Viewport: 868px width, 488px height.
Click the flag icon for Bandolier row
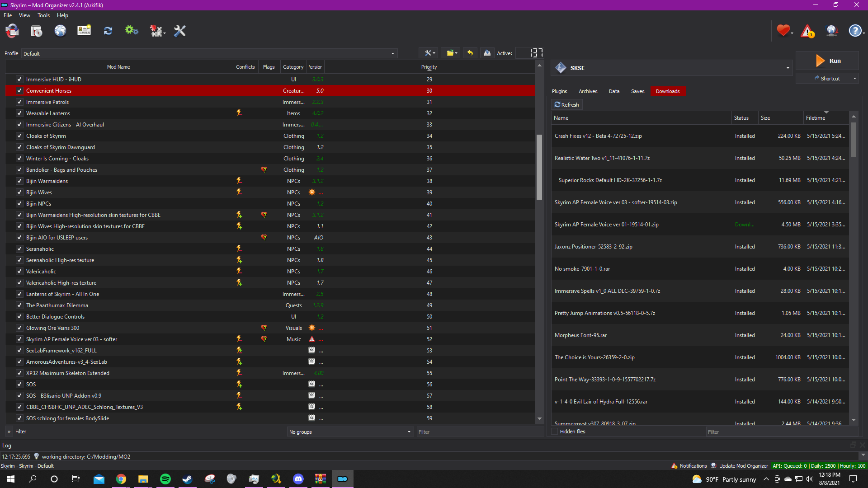[x=264, y=169]
